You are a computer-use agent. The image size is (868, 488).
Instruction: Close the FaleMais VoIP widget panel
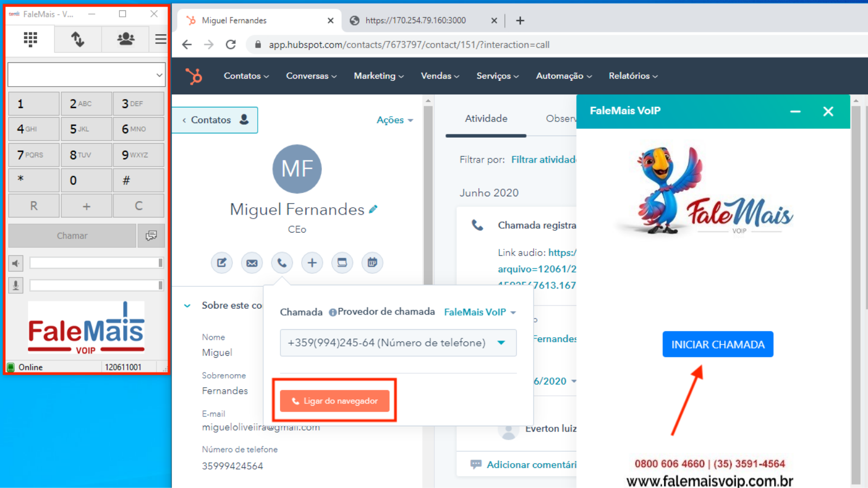pyautogui.click(x=828, y=112)
